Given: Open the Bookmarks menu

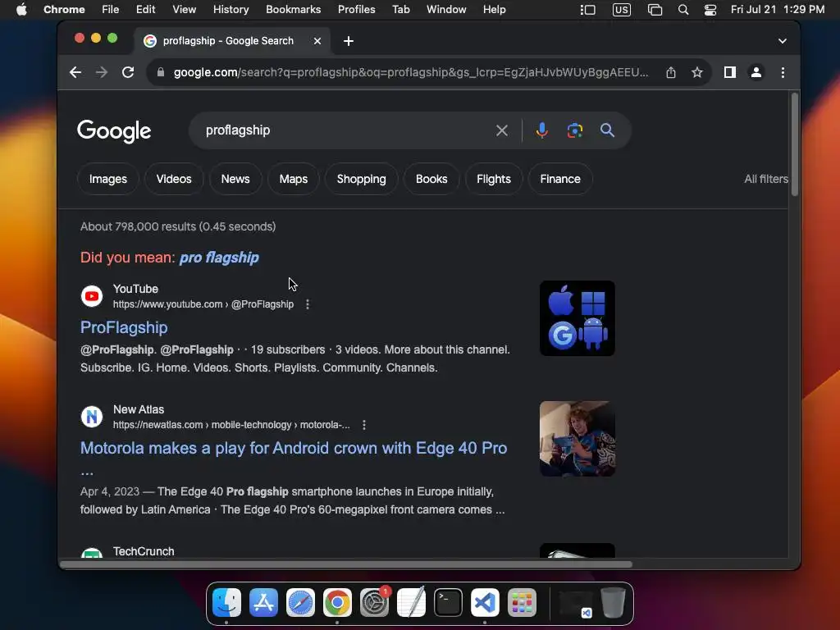Looking at the screenshot, I should 293,10.
